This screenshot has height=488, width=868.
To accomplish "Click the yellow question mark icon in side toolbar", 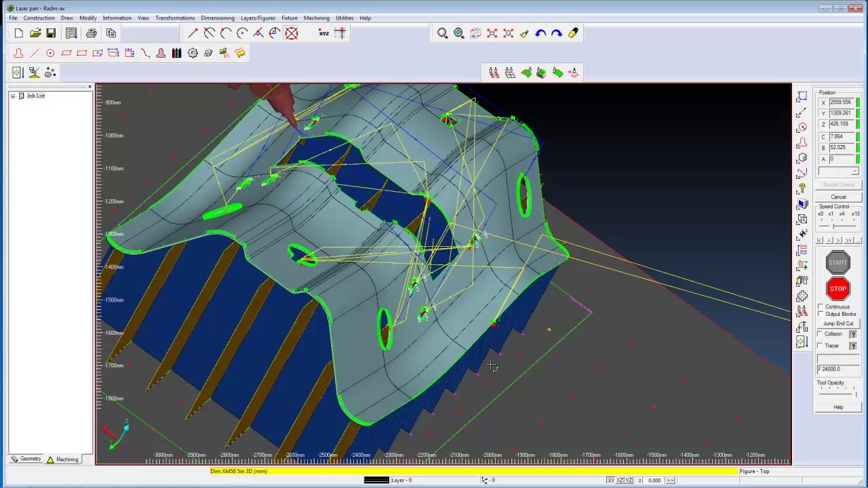I will pos(802,188).
